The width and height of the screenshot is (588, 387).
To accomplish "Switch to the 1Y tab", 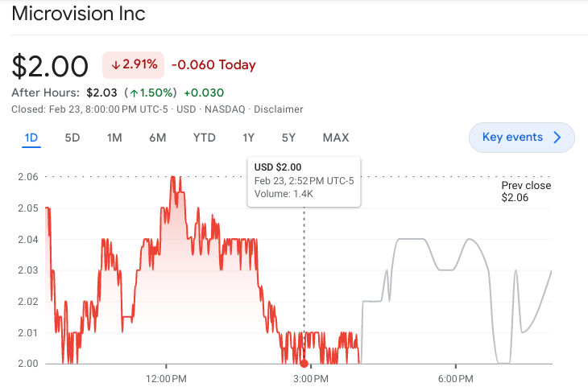I will [x=249, y=138].
